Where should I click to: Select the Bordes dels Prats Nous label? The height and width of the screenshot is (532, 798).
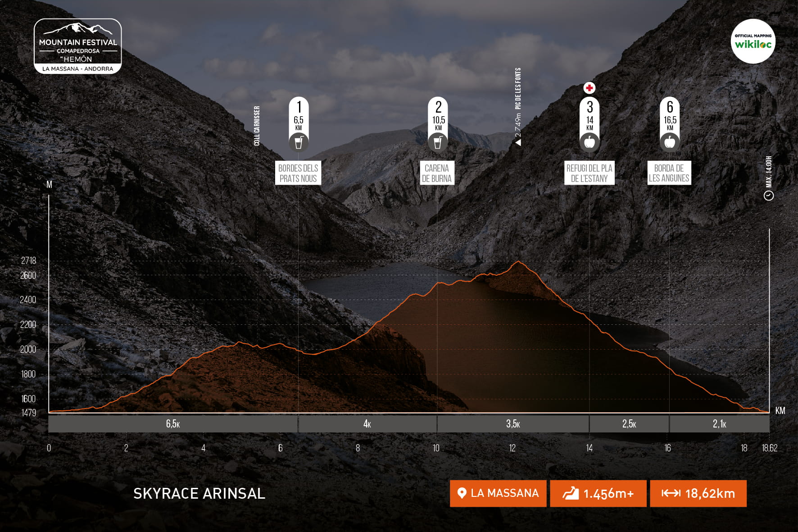point(298,173)
